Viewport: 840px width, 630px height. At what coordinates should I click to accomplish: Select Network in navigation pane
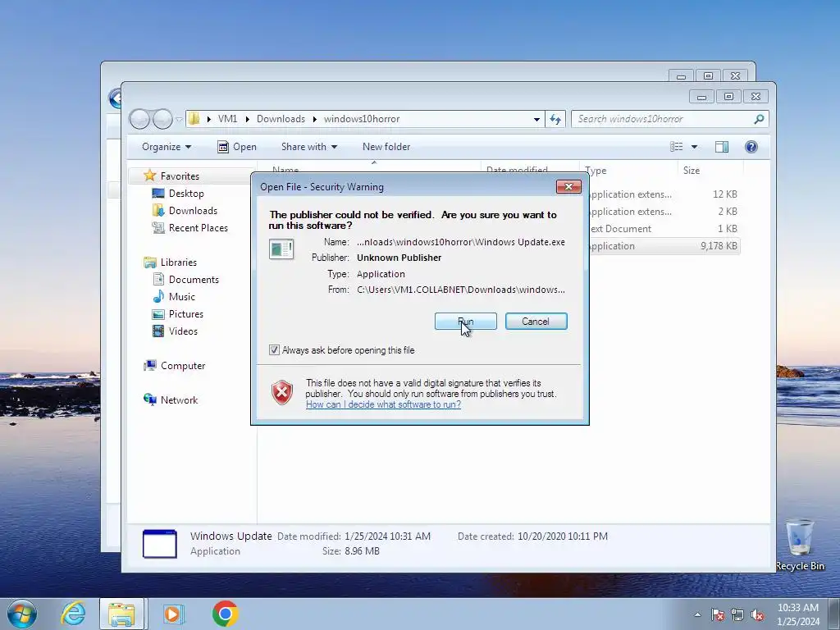tap(179, 399)
